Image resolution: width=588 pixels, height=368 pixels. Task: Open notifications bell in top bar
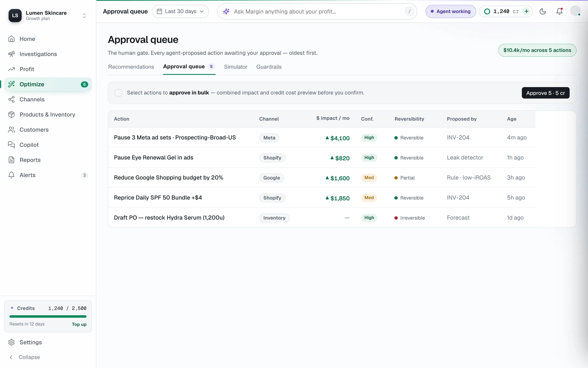coord(559,11)
